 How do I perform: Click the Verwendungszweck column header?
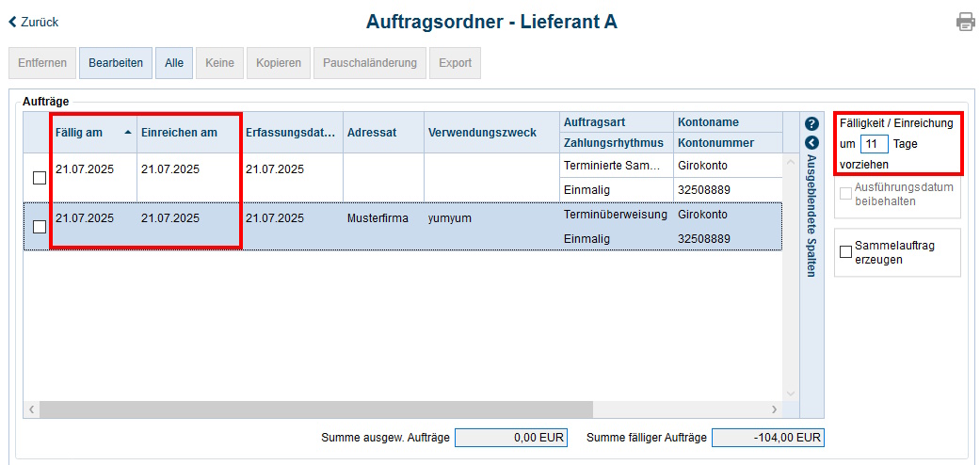pyautogui.click(x=481, y=133)
